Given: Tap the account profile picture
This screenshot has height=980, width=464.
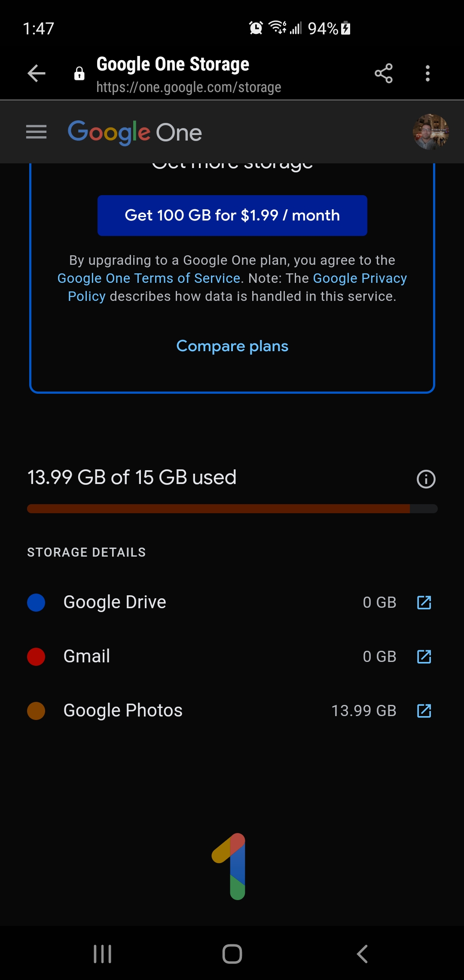Looking at the screenshot, I should [x=431, y=132].
